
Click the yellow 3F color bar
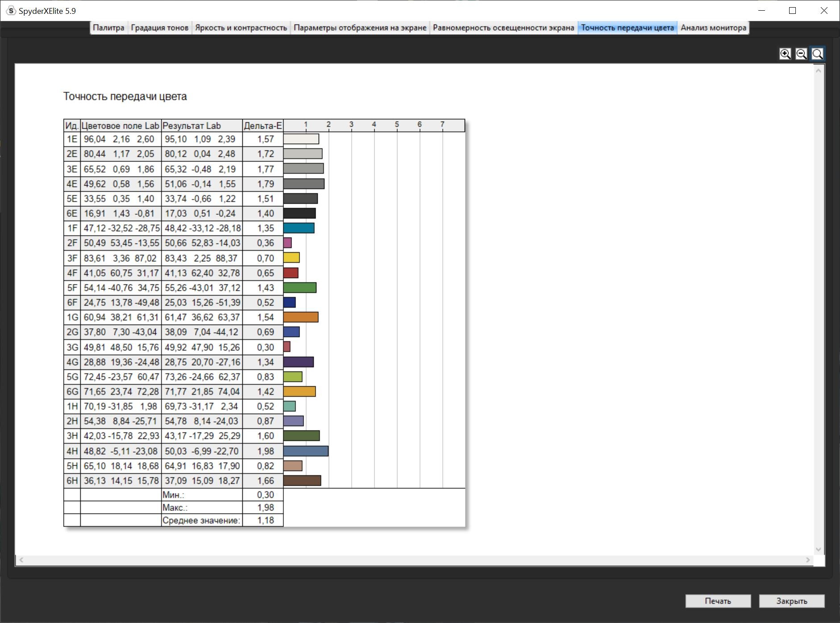pos(291,258)
